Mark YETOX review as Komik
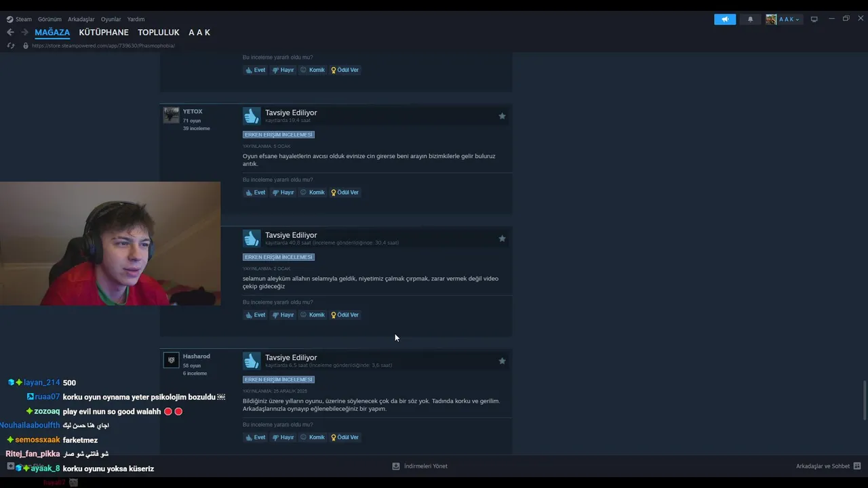Screen dimensions: 868x488 tap(313, 192)
